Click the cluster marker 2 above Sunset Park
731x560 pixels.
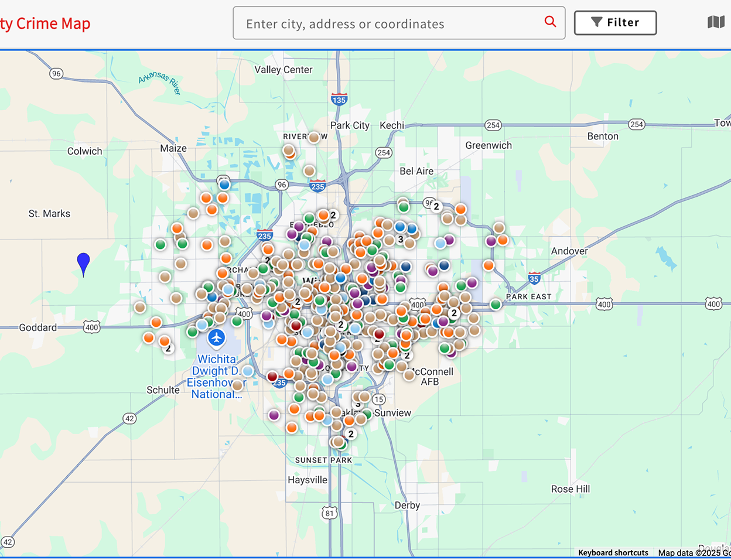[351, 434]
